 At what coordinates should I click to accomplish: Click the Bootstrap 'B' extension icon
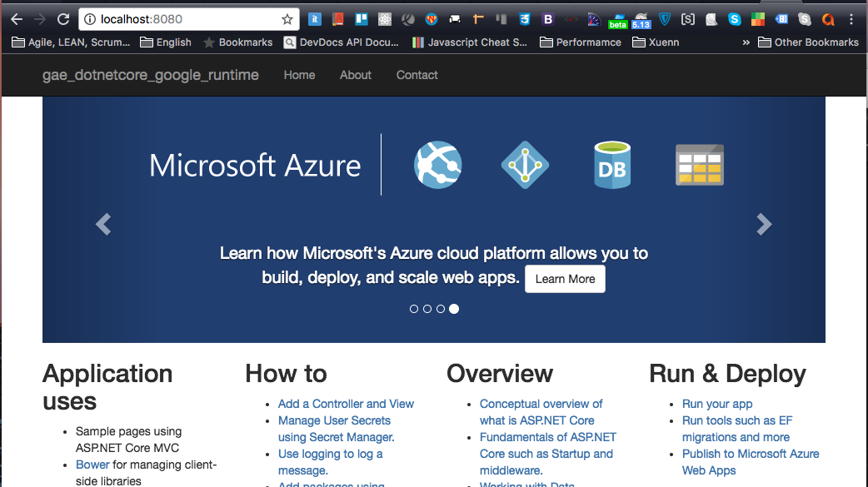point(547,19)
